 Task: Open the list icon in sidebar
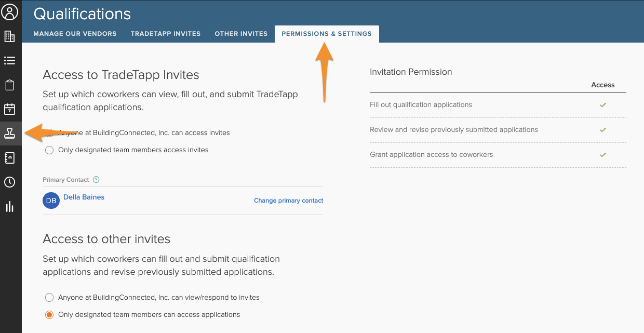pos(10,61)
